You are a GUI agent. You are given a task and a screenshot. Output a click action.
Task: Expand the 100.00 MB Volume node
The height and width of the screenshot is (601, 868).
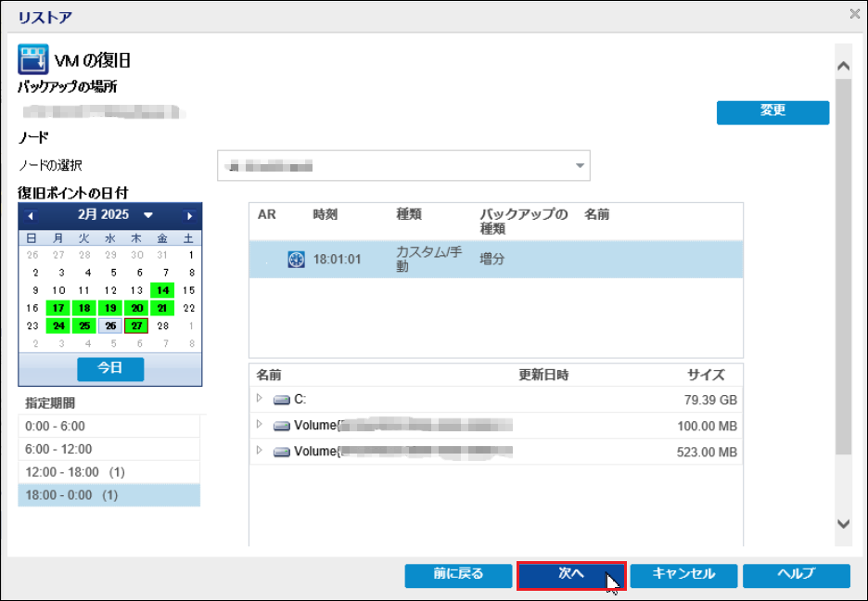coord(260,425)
